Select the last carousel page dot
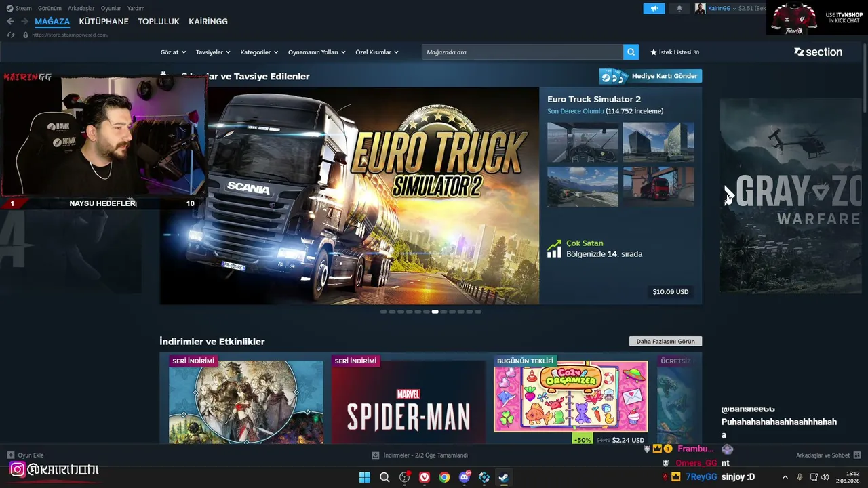Viewport: 868px width, 488px height. pos(477,312)
